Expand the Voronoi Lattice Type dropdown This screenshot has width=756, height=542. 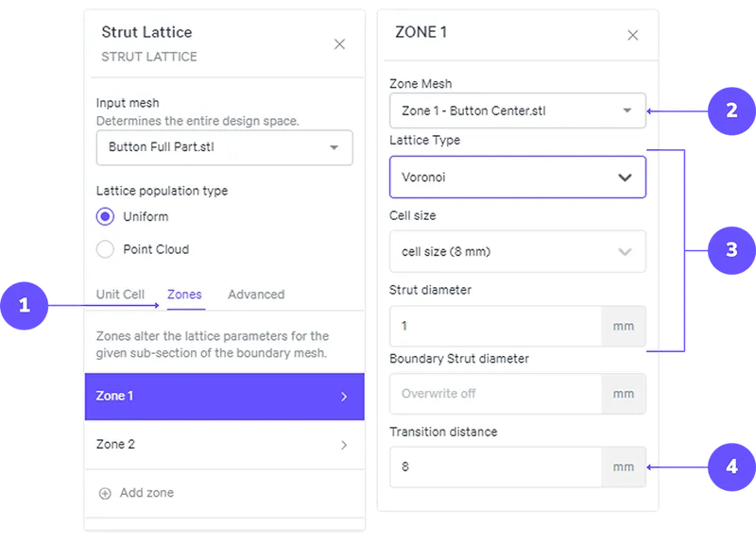[x=517, y=177]
